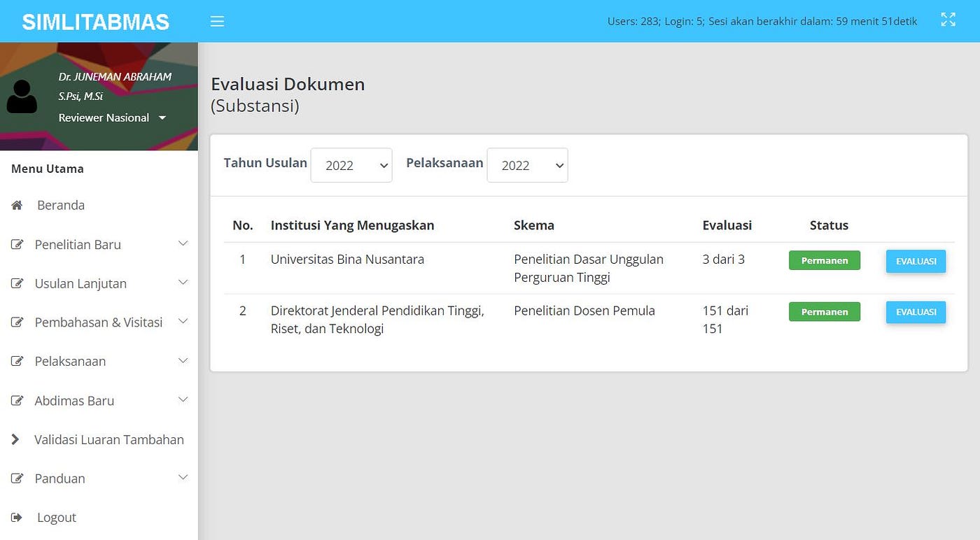
Task: Click the Evaluasi Dokumen page heading
Action: (288, 84)
